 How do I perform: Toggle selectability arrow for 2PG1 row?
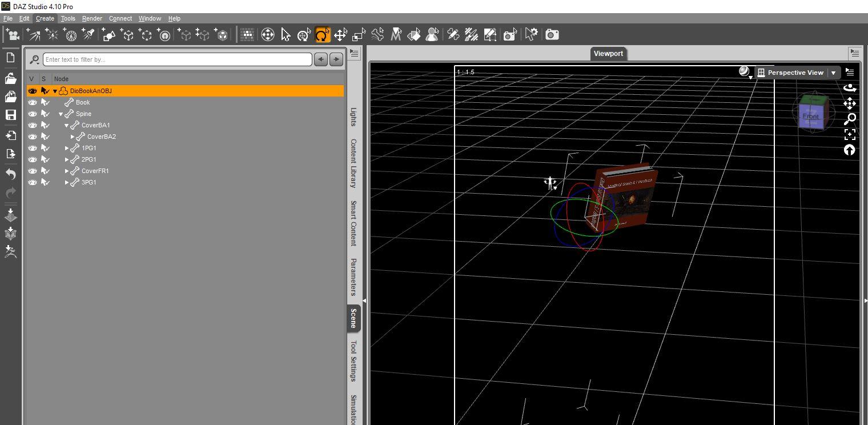45,159
